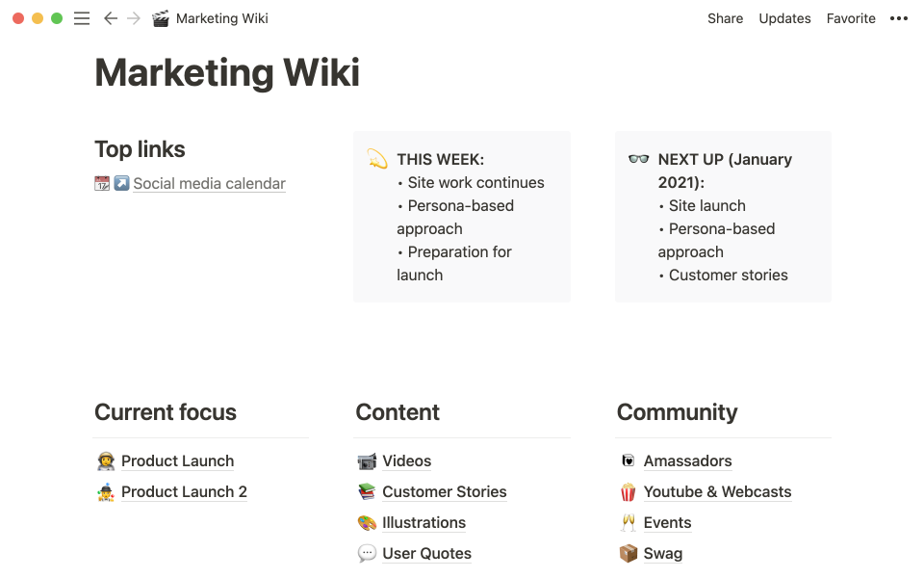924x578 pixels.
Task: Open the Customer Stories page
Action: point(444,492)
